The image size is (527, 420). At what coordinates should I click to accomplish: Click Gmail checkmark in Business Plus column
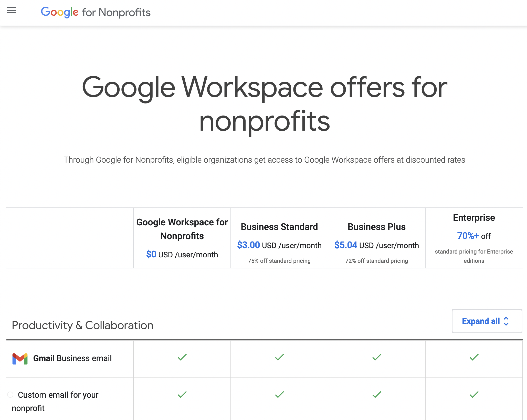[377, 357]
